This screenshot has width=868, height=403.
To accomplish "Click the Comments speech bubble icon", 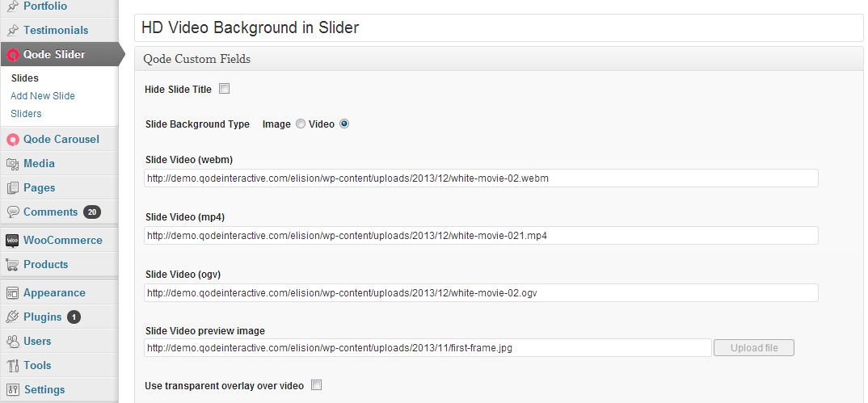I will [x=13, y=212].
